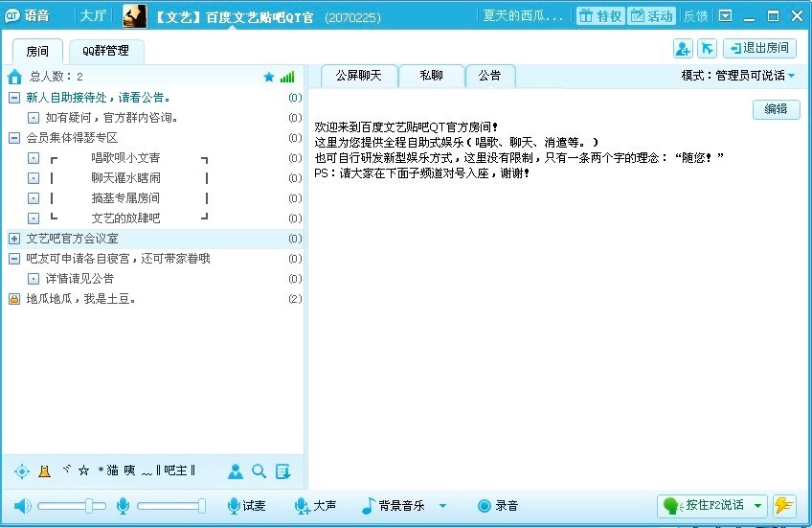The width and height of the screenshot is (812, 528).
Task: Open the 背景音乐 dropdown arrow
Action: [442, 506]
